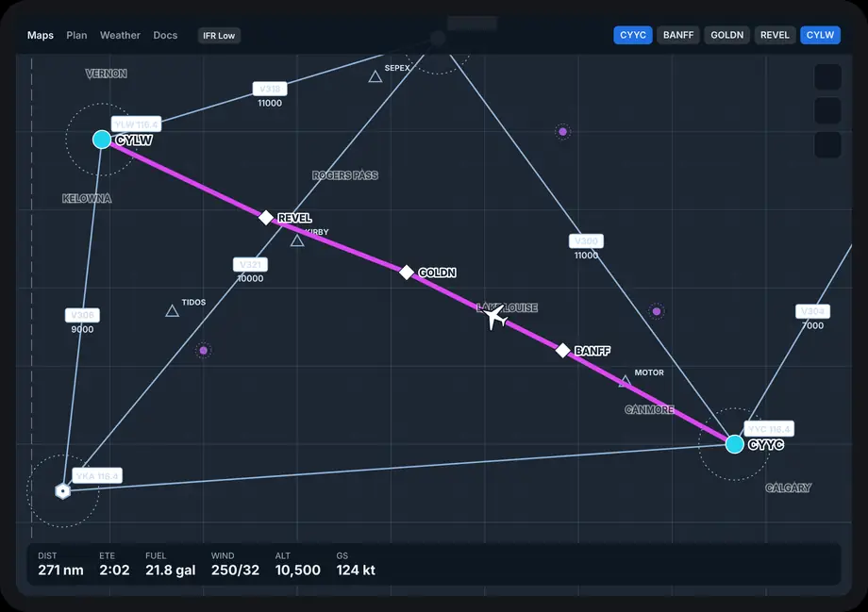This screenshot has width=868, height=612.
Task: Click the CALGARY map label
Action: [x=789, y=488]
